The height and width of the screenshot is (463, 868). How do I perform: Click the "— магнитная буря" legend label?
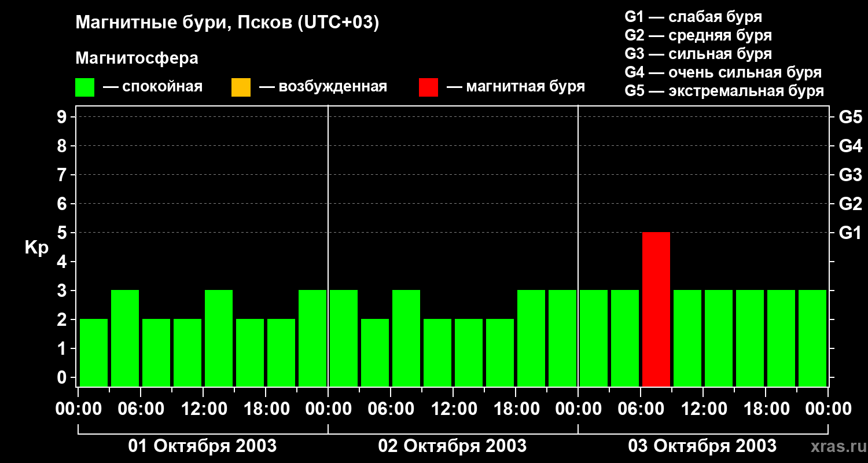(516, 87)
